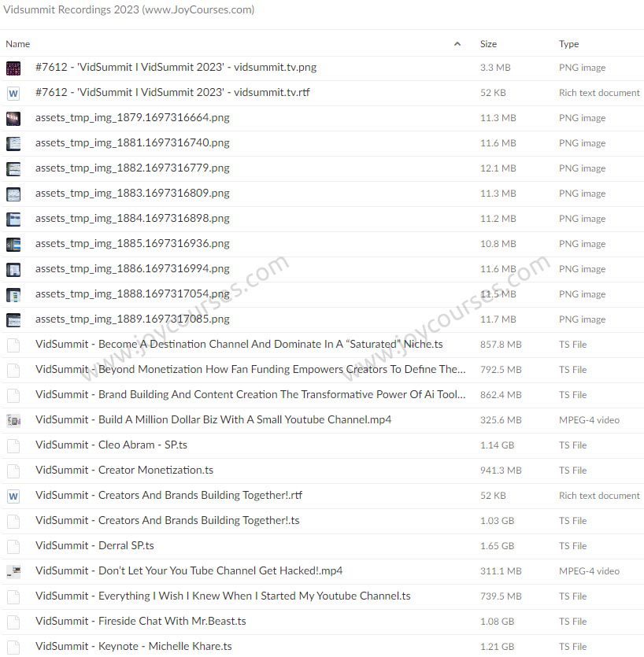Open 'Brand Building And Content Creation' recording name
This screenshot has height=657, width=644.
250,394
